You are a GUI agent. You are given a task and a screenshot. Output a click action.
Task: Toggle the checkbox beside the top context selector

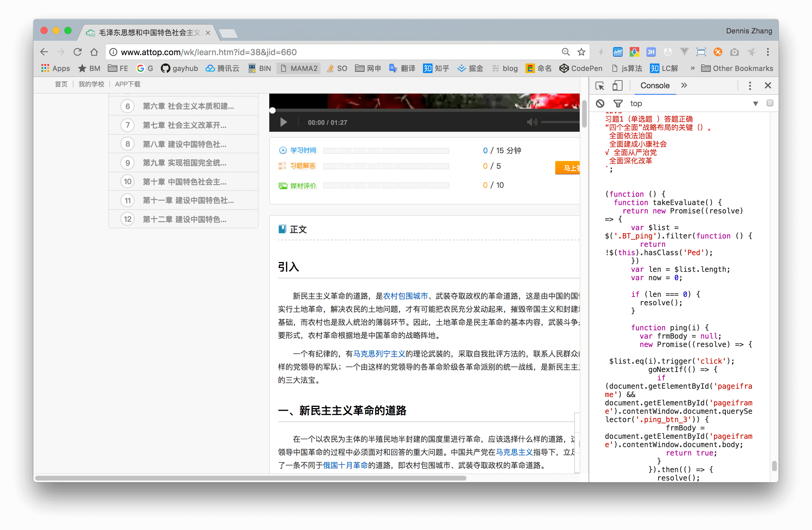(x=770, y=103)
